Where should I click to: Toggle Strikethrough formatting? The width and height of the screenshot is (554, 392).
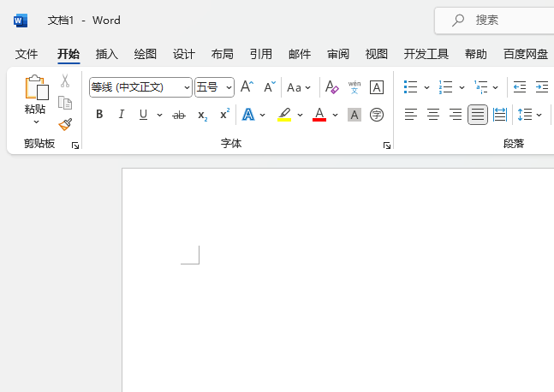[x=179, y=115]
